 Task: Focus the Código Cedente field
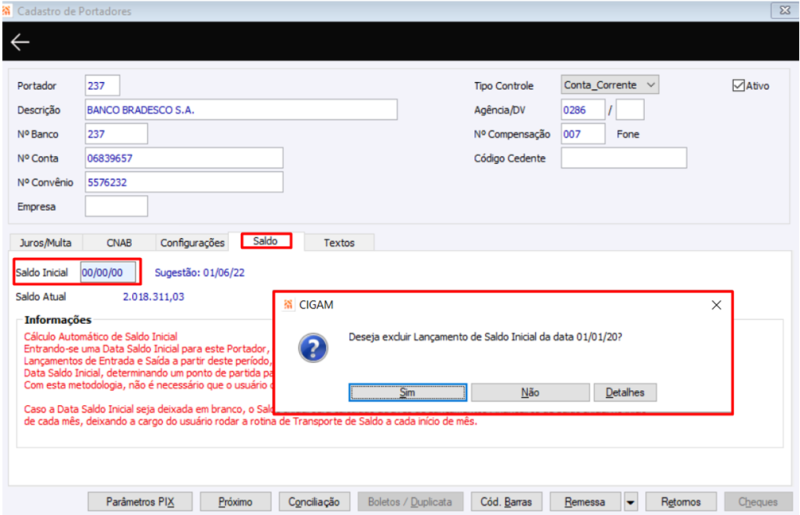coord(624,158)
